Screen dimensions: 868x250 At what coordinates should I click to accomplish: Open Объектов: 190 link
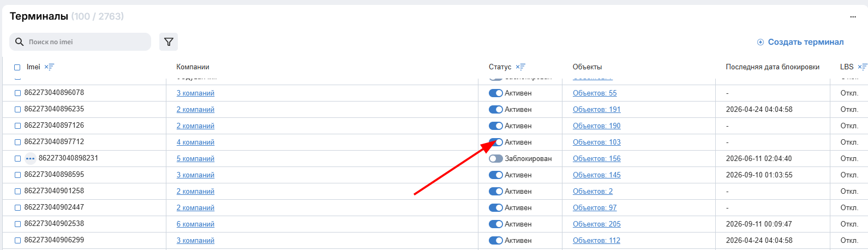point(597,126)
